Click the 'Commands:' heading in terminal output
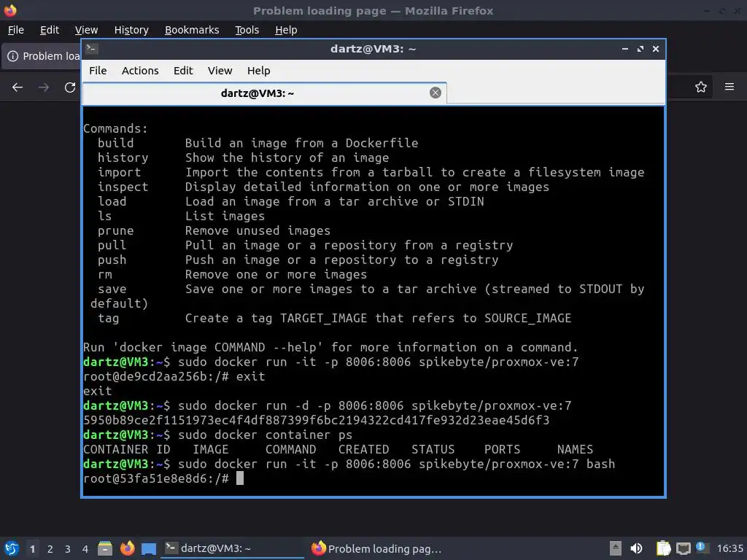747x560 pixels. click(x=115, y=128)
